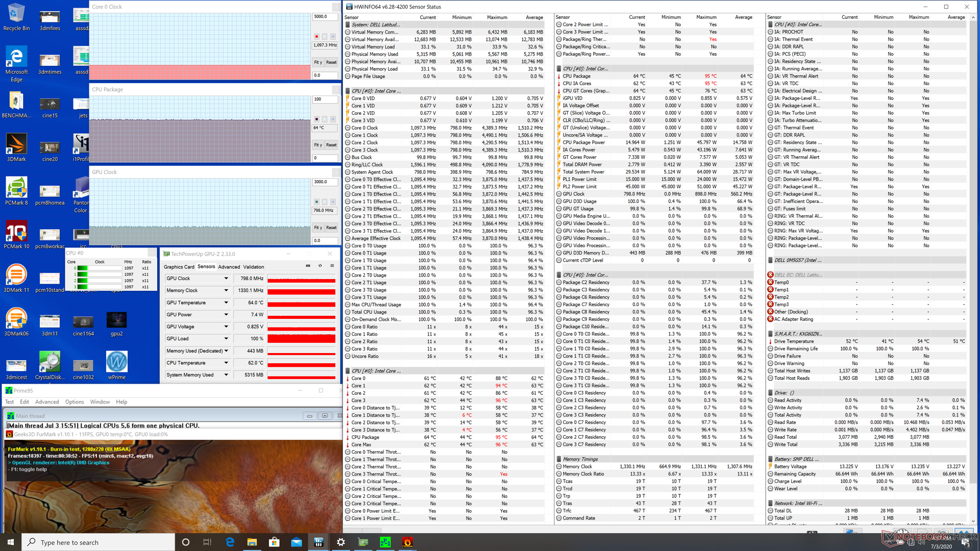This screenshot has width=980, height=551.
Task: Select the CrystalDisk desktop shortcut
Action: pyautogui.click(x=50, y=365)
